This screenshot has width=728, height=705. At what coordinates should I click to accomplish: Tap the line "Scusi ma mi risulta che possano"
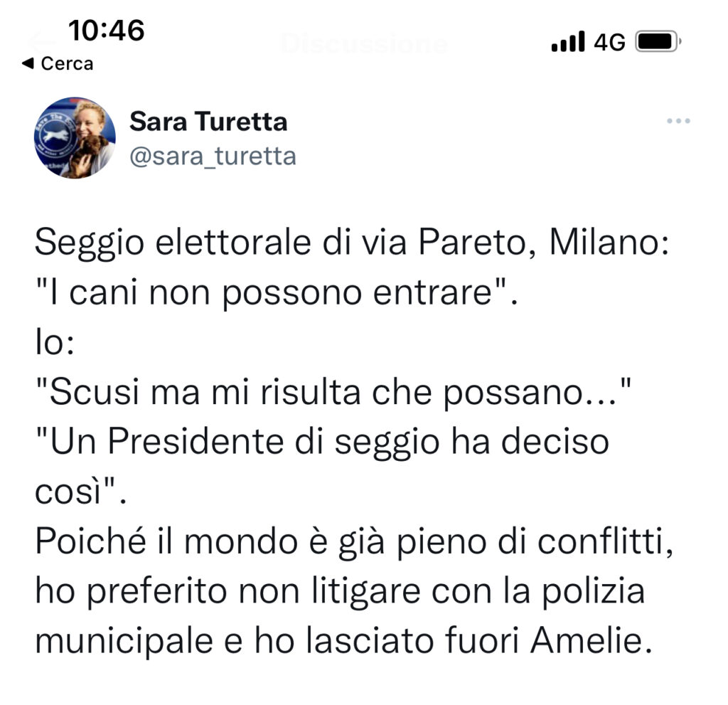click(333, 393)
